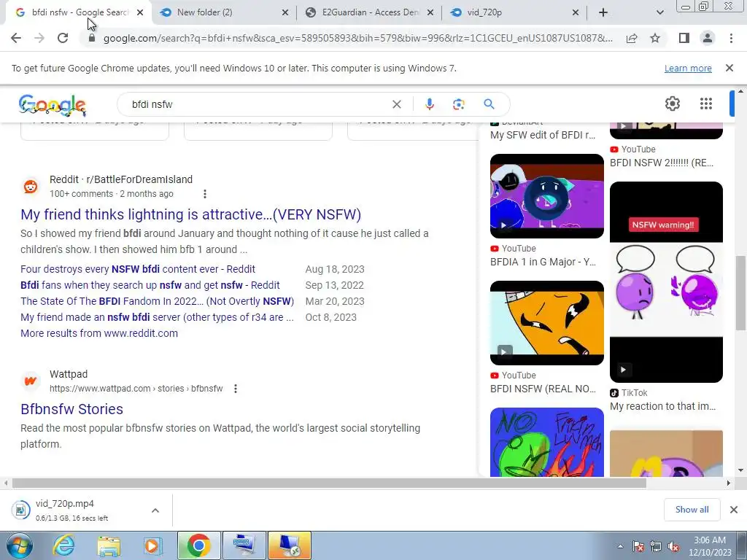Open the on-screen keyboard taskbar item
Image resolution: width=747 pixels, height=560 pixels.
tap(244, 545)
